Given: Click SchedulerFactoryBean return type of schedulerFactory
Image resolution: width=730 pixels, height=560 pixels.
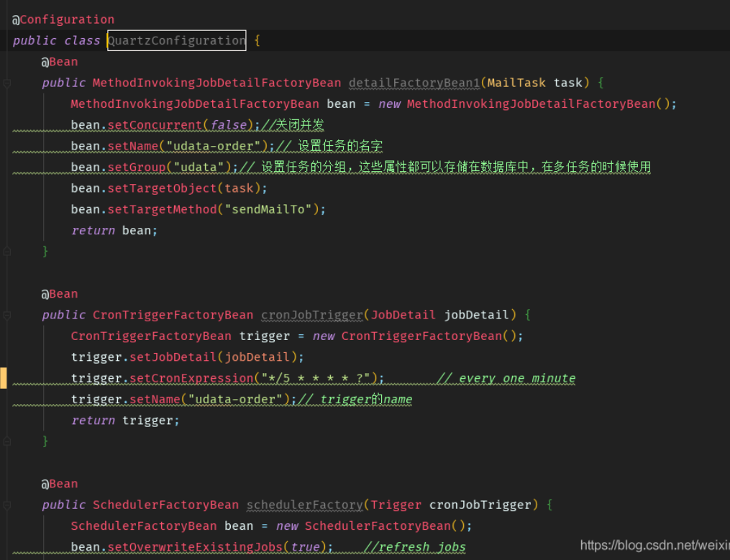Looking at the screenshot, I should pos(165,505).
